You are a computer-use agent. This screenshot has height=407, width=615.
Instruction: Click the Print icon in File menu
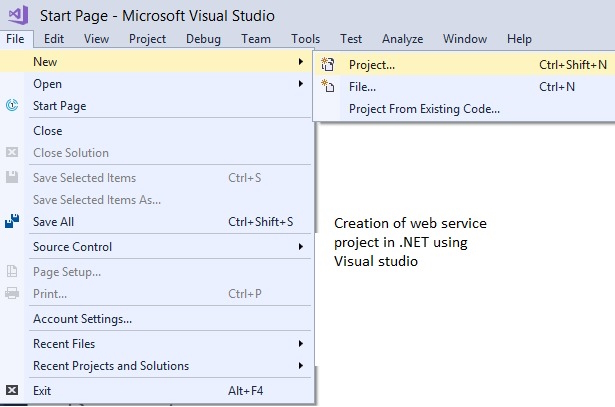12,294
